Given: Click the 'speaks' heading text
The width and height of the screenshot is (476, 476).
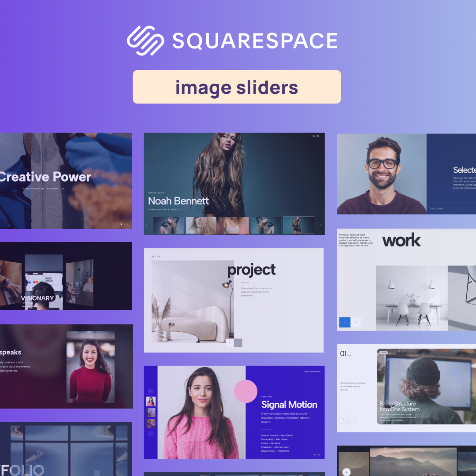Looking at the screenshot, I should pos(11,353).
